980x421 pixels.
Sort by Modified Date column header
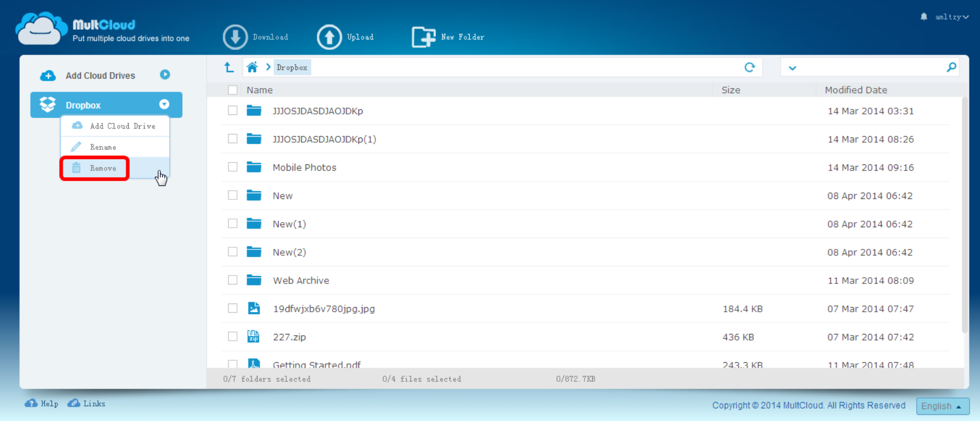click(x=856, y=90)
